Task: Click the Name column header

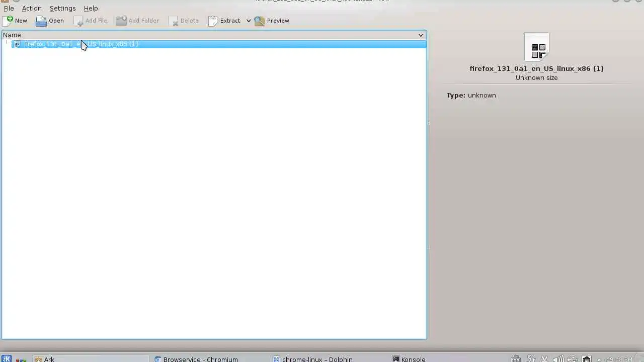Action: [214, 35]
